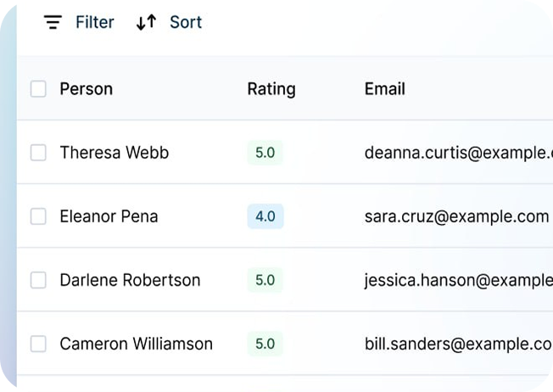Click the Sort arrows icon
553x392 pixels.
pos(146,23)
